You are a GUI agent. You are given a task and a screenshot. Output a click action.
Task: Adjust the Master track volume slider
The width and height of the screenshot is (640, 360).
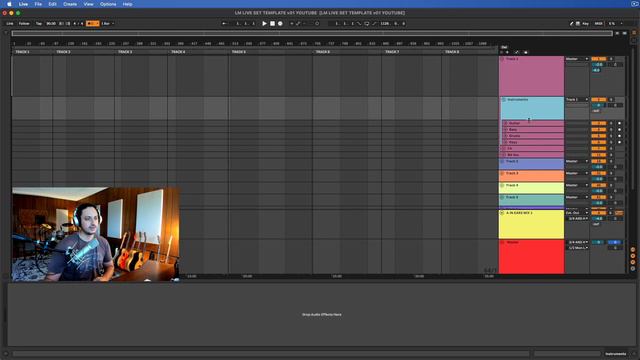point(598,242)
